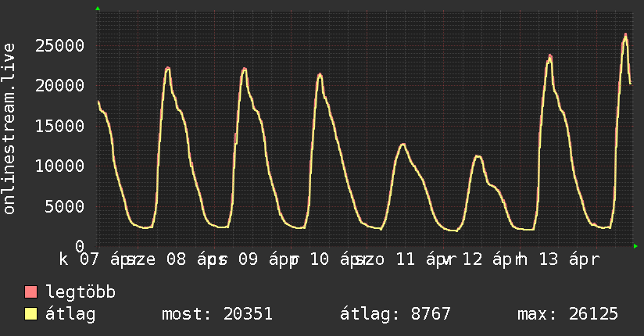Viewport: 644px width, 336px height.
Task: Click the 13 ápr date label
Action: tap(569, 259)
